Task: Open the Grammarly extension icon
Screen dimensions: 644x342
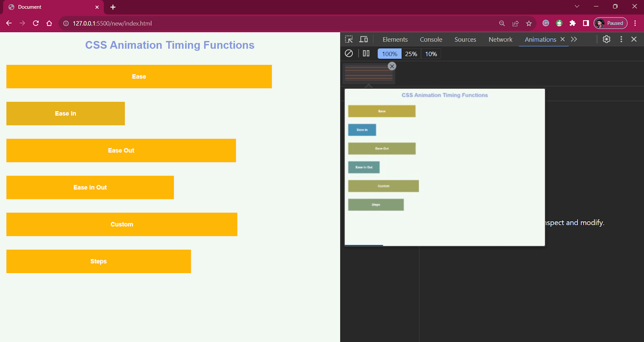Action: pos(546,23)
